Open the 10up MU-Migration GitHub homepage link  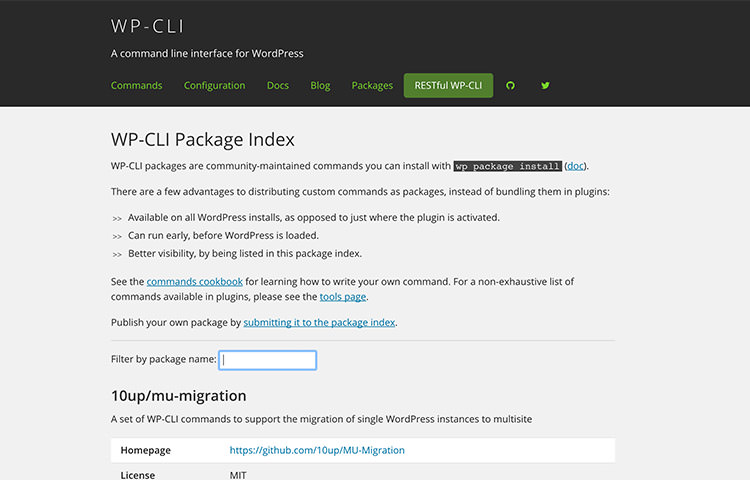coord(317,450)
